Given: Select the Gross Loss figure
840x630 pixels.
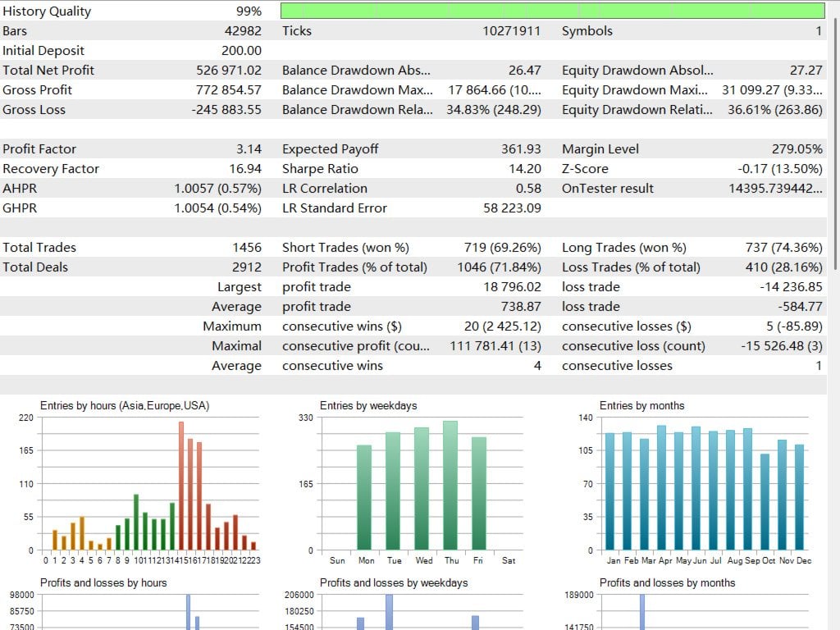Looking at the screenshot, I should (x=226, y=110).
